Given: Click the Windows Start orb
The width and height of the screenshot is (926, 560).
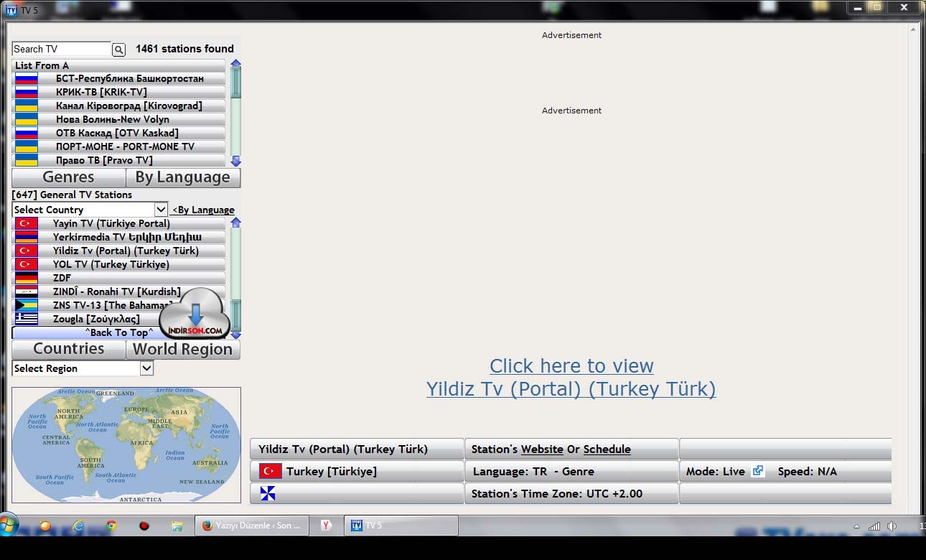Looking at the screenshot, I should (7, 525).
